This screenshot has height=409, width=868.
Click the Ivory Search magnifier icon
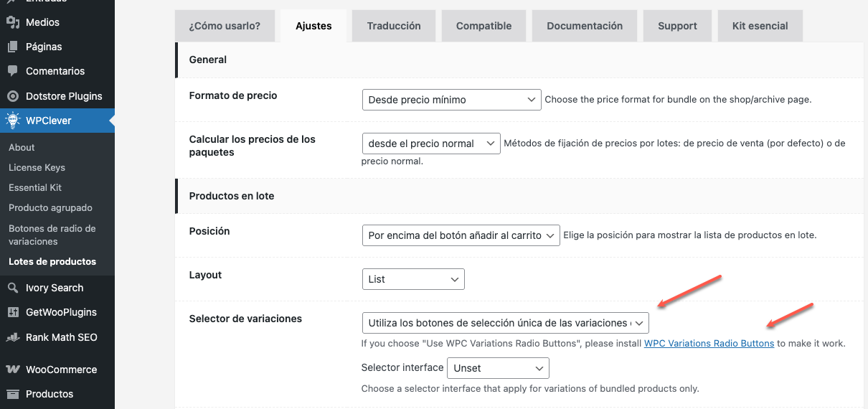click(x=13, y=288)
